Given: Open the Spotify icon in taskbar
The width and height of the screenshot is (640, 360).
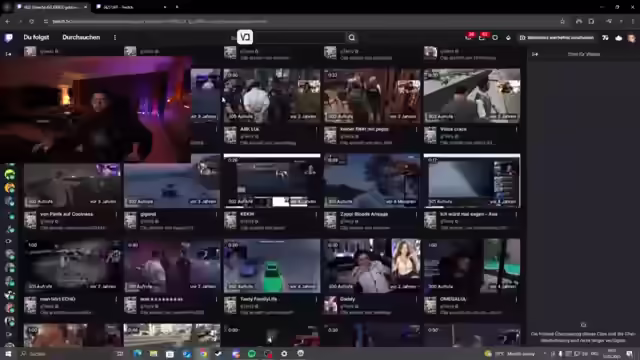Looking at the screenshot, I should [x=252, y=353].
